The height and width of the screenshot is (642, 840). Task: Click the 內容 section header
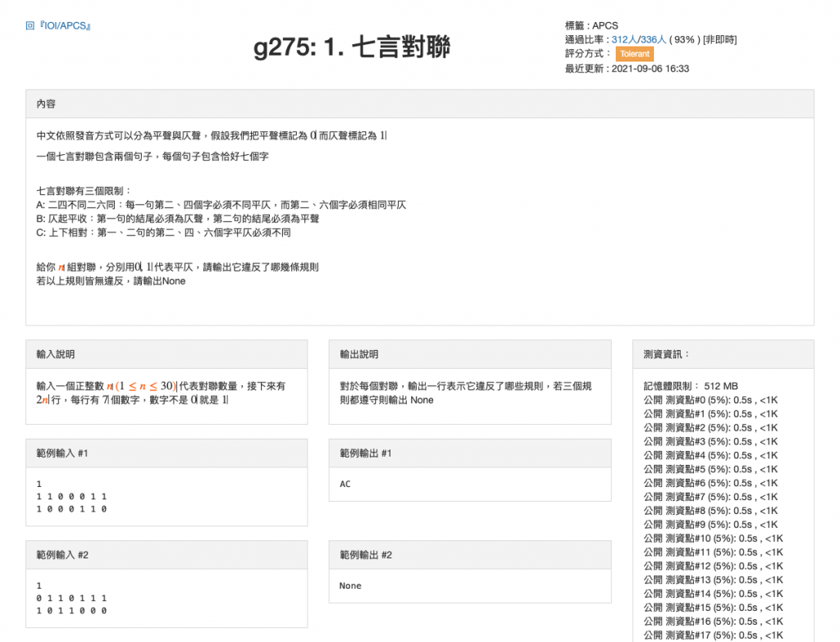(420, 104)
